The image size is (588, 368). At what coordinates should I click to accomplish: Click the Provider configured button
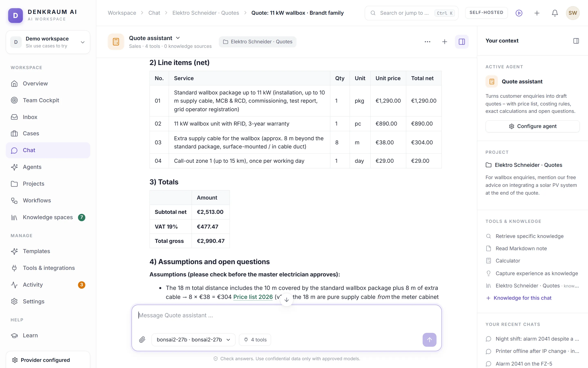tap(48, 360)
